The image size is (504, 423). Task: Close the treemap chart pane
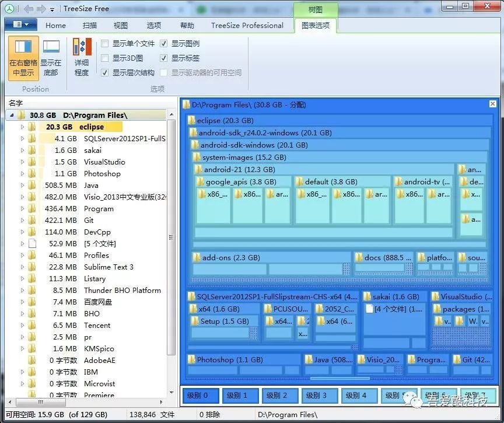tap(492, 104)
